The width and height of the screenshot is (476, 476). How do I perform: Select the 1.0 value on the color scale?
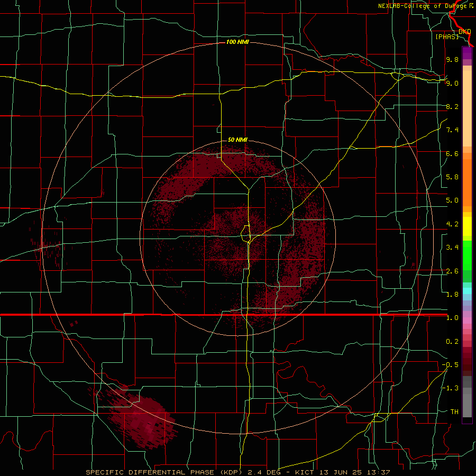click(452, 318)
